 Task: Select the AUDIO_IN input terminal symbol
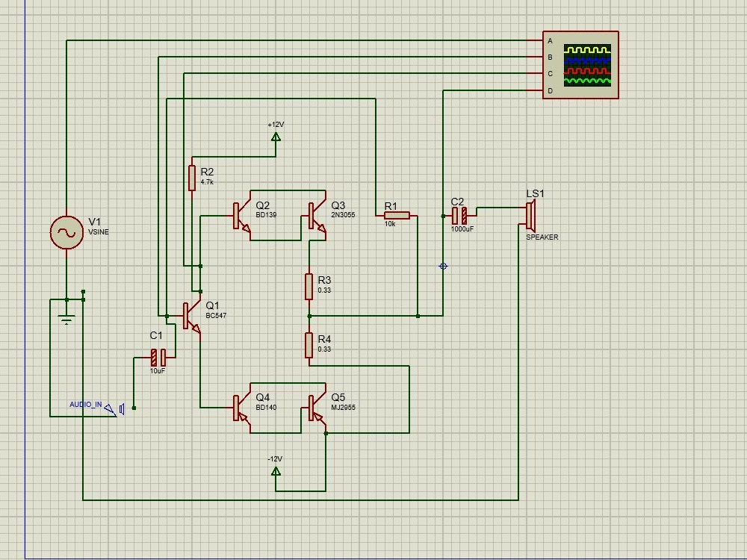tap(114, 409)
